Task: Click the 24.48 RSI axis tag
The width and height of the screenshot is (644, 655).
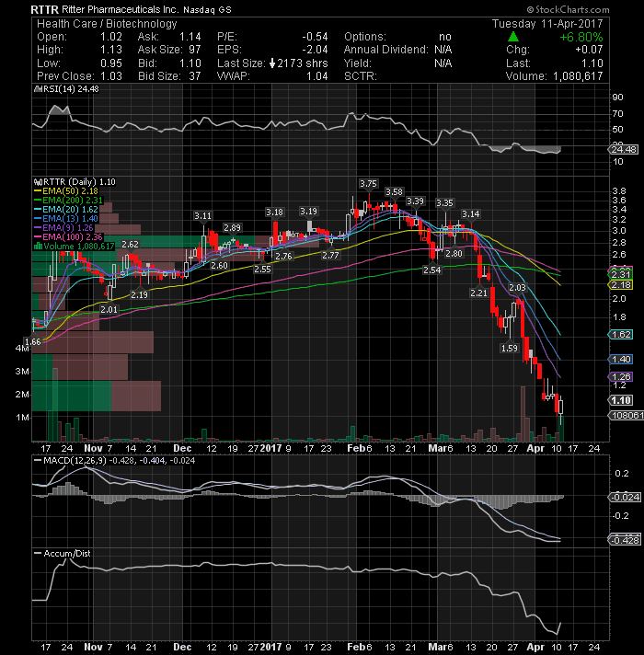Action: coord(625,150)
